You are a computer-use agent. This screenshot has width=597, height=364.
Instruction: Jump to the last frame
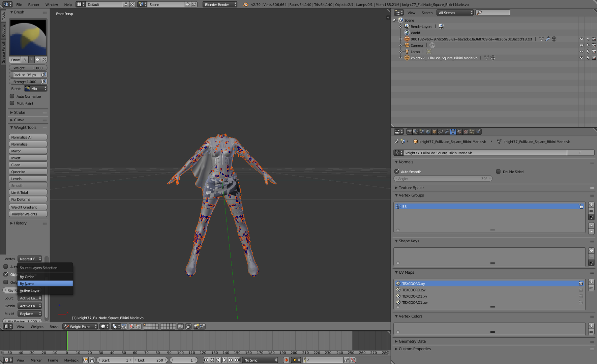coord(237,360)
